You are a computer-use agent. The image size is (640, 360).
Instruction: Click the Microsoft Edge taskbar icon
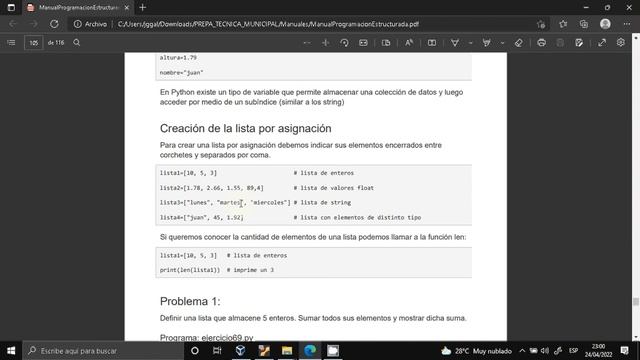pyautogui.click(x=310, y=351)
